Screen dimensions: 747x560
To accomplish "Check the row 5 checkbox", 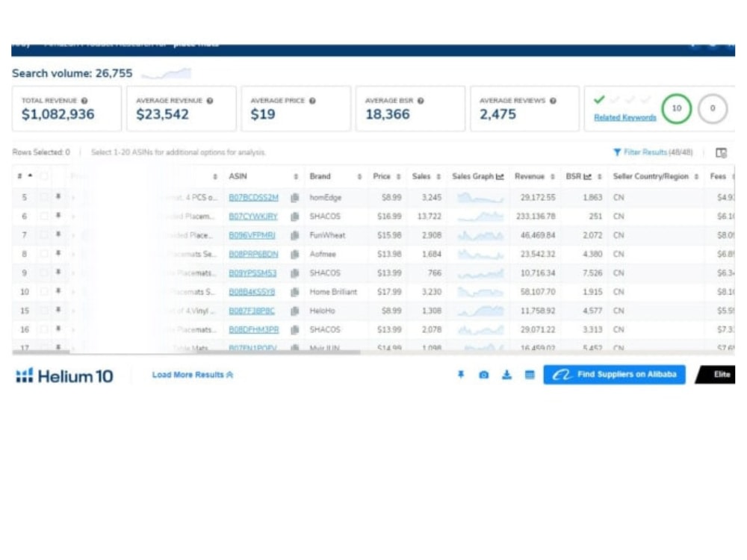I will pyautogui.click(x=44, y=196).
